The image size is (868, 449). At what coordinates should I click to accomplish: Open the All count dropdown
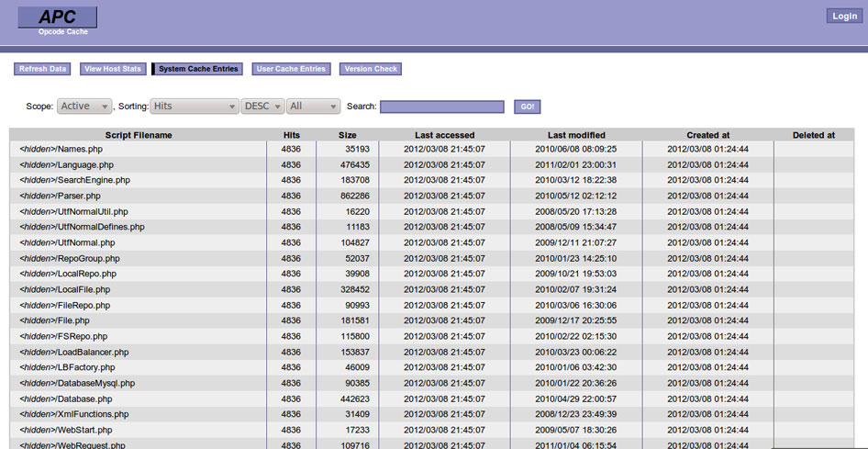pos(313,107)
